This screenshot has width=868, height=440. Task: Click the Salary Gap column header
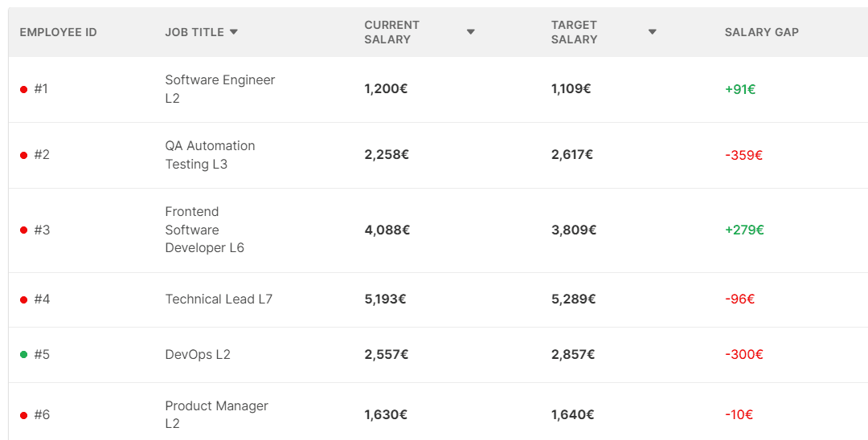(761, 32)
